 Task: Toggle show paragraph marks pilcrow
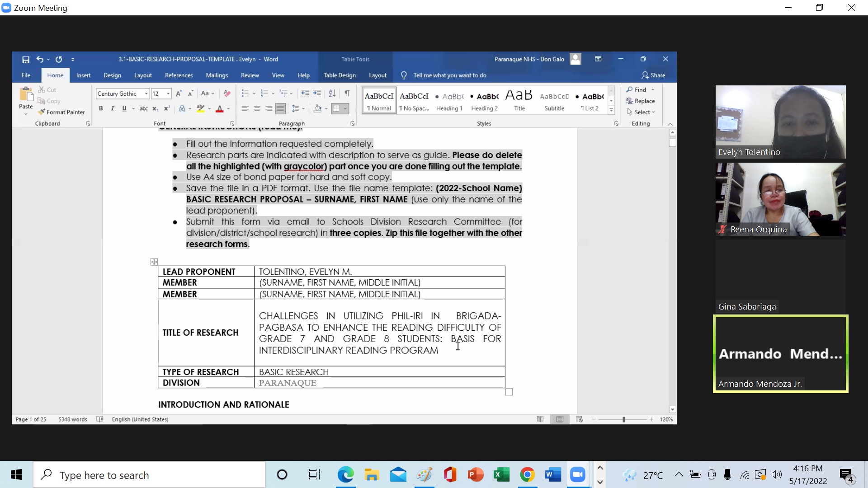pyautogui.click(x=347, y=94)
